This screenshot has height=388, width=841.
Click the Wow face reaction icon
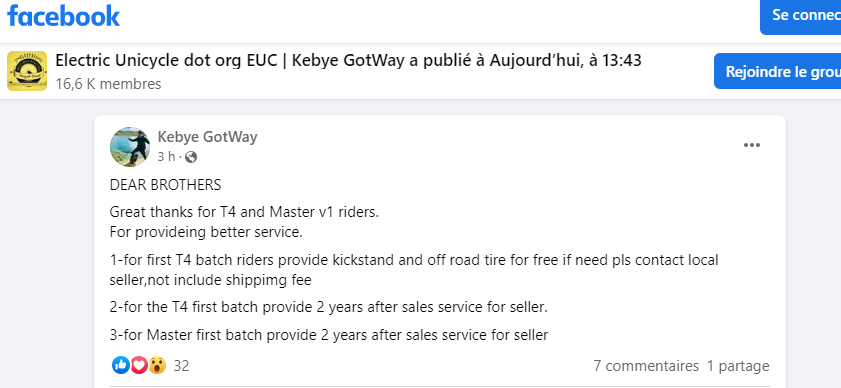(x=157, y=365)
